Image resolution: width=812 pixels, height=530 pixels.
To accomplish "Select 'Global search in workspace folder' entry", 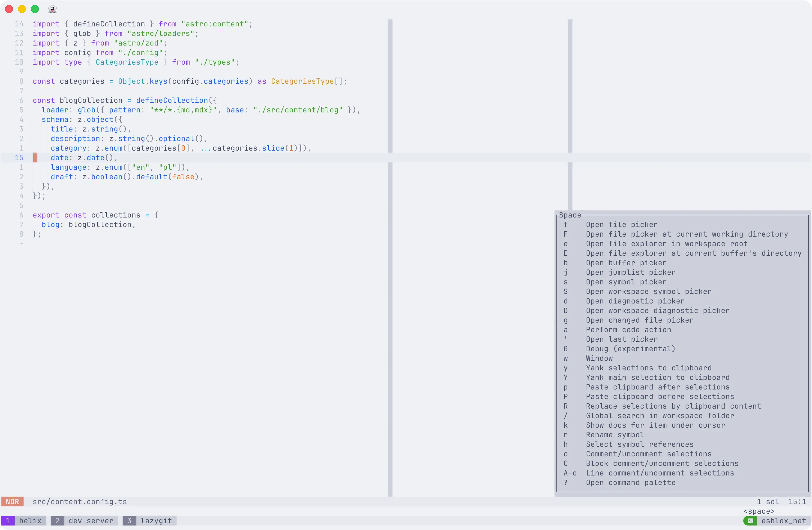I will (660, 416).
